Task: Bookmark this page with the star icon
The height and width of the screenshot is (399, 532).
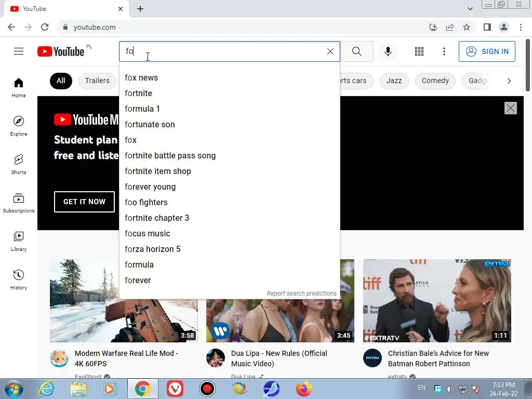Action: click(x=467, y=27)
